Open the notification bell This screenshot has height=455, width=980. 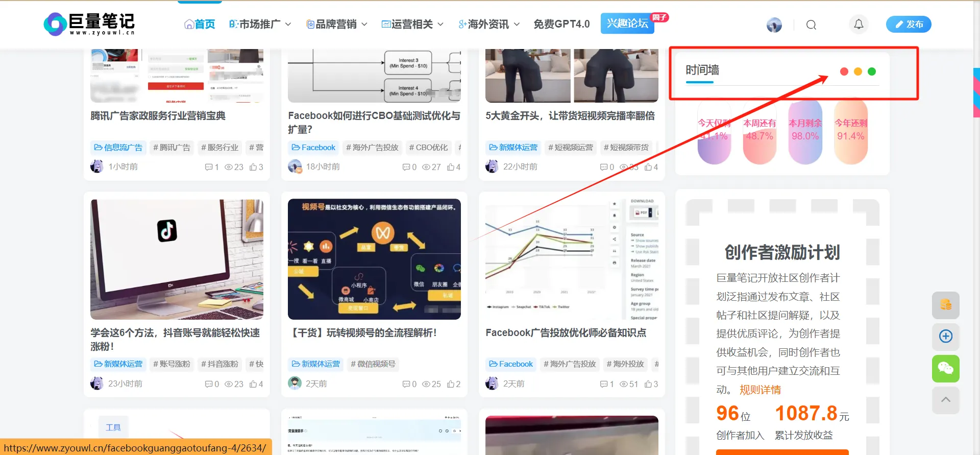tap(859, 24)
